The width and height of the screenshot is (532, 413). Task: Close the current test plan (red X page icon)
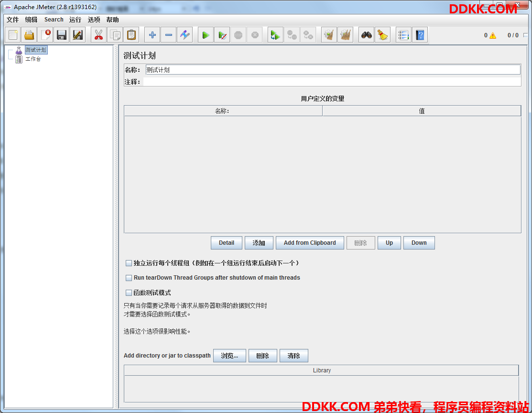pos(45,35)
